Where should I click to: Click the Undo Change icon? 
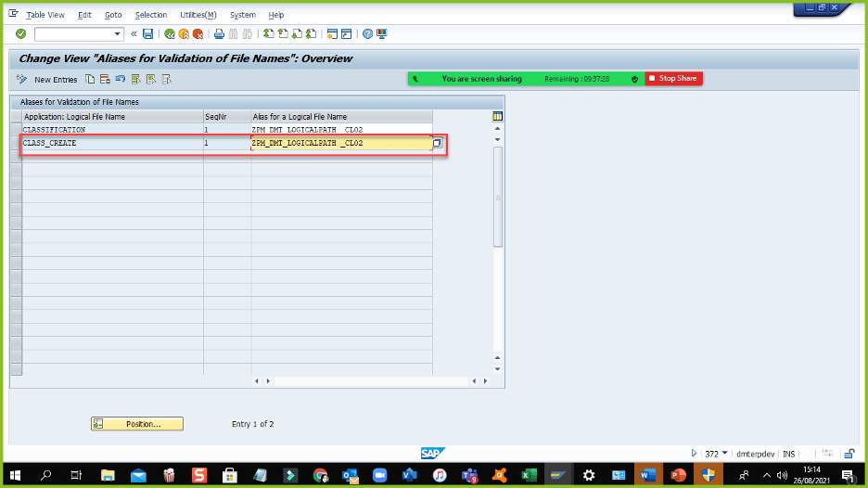120,80
